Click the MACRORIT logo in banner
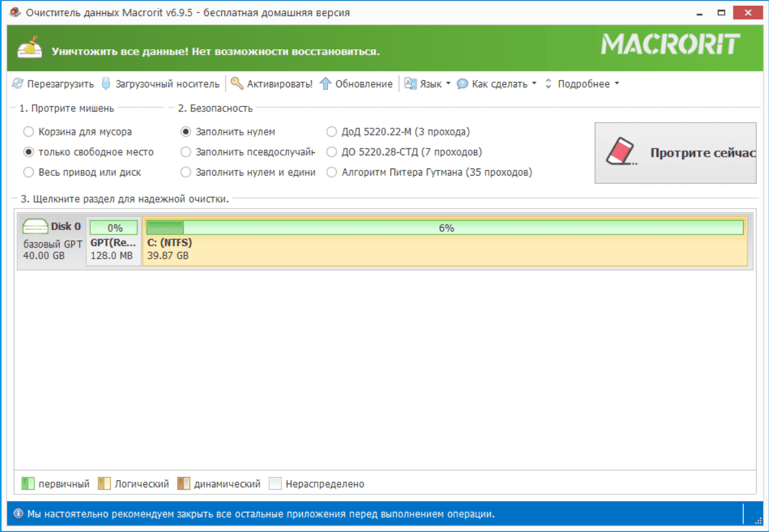The width and height of the screenshot is (769, 532). tap(670, 44)
